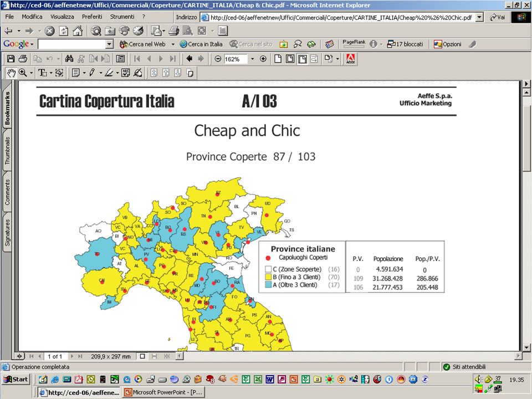Stop page loading with the Stop button
Screen dimensions: 532x399
(x=49, y=31)
